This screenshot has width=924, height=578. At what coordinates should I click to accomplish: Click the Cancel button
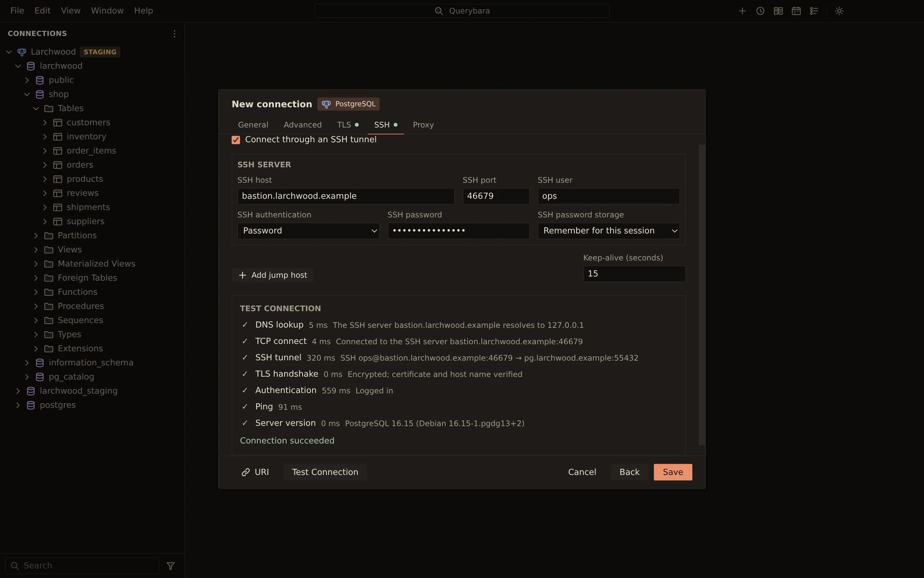582,472
